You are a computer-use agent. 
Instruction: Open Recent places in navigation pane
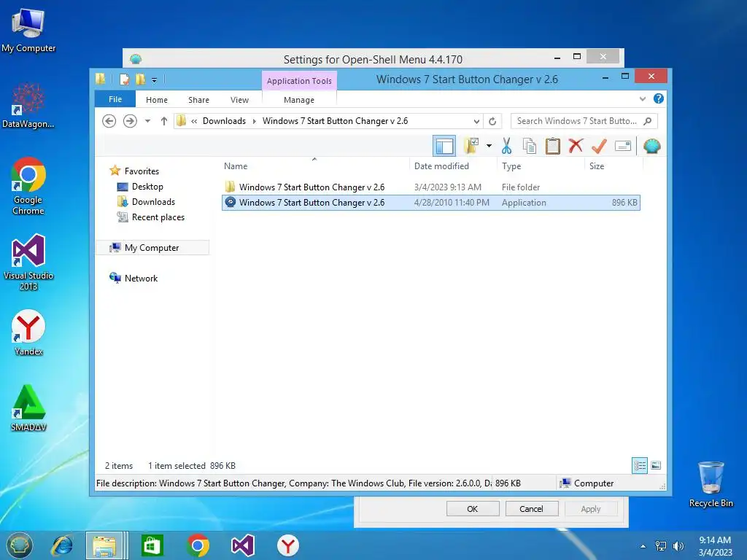click(x=158, y=217)
